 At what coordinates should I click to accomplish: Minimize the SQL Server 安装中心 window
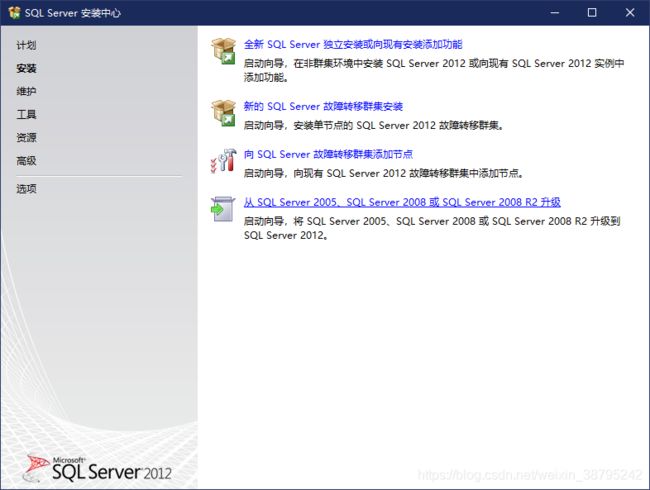click(555, 12)
